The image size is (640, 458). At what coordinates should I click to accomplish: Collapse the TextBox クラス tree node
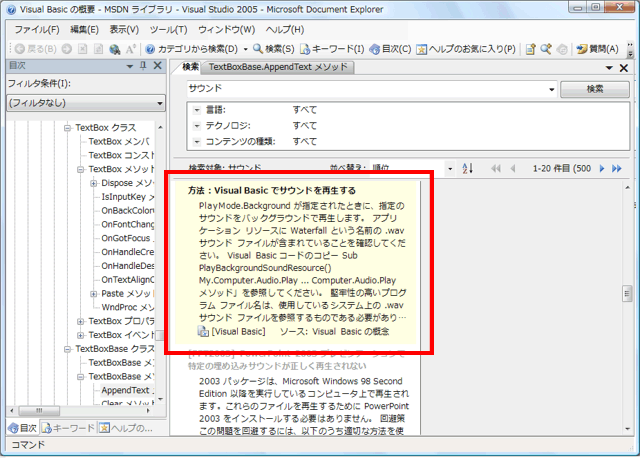67,128
